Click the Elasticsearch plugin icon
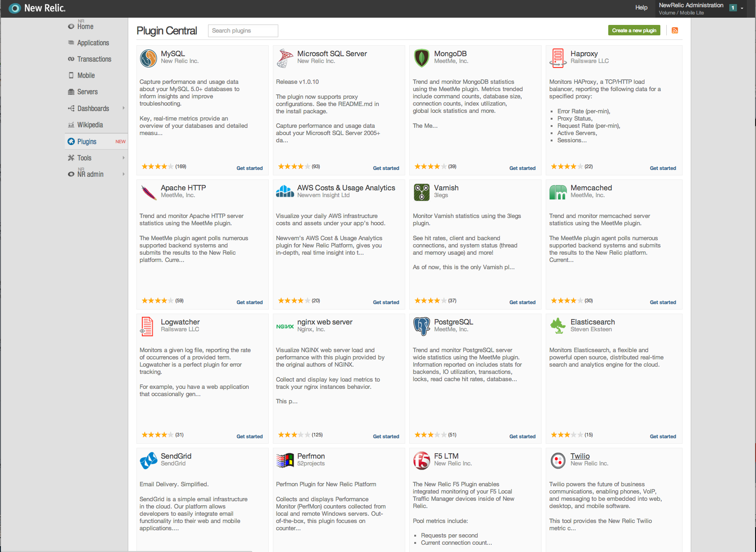This screenshot has height=552, width=756. point(557,326)
